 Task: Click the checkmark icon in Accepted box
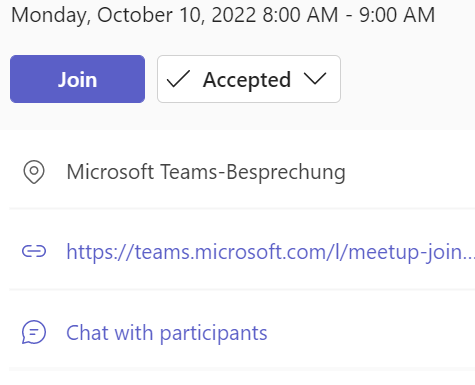[x=178, y=79]
